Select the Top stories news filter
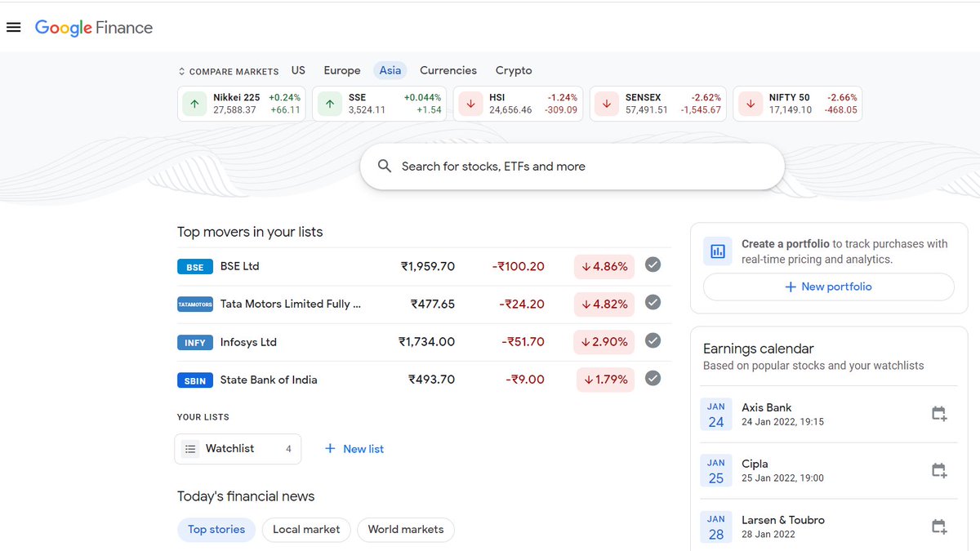 click(x=216, y=530)
